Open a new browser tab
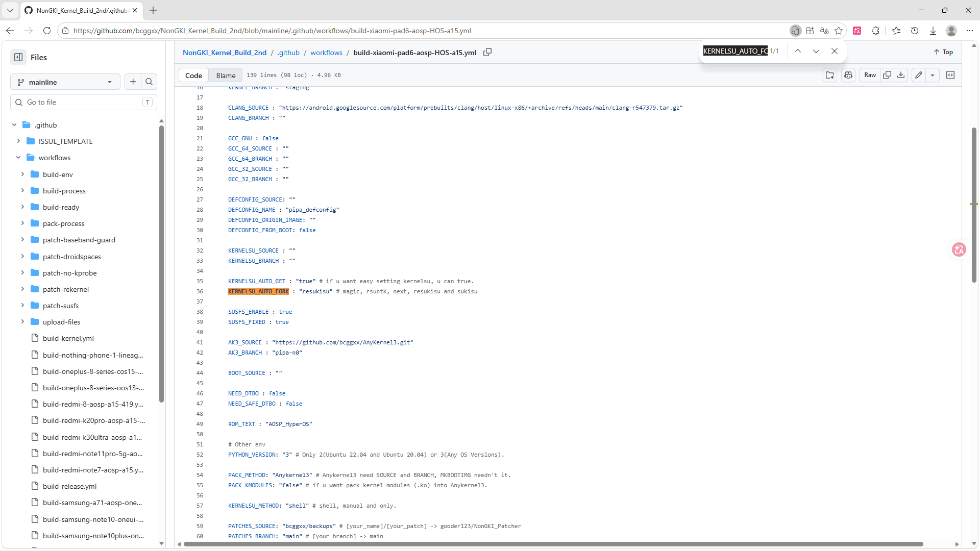 pos(153,10)
